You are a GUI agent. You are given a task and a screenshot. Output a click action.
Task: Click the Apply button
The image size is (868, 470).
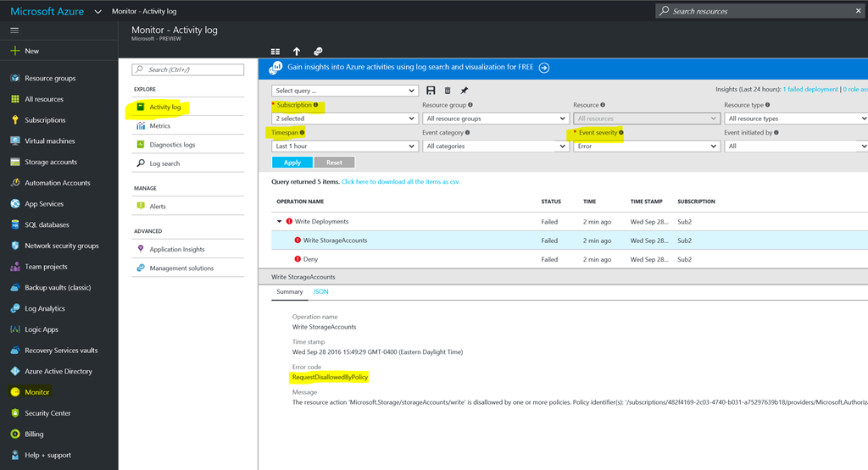click(x=292, y=162)
